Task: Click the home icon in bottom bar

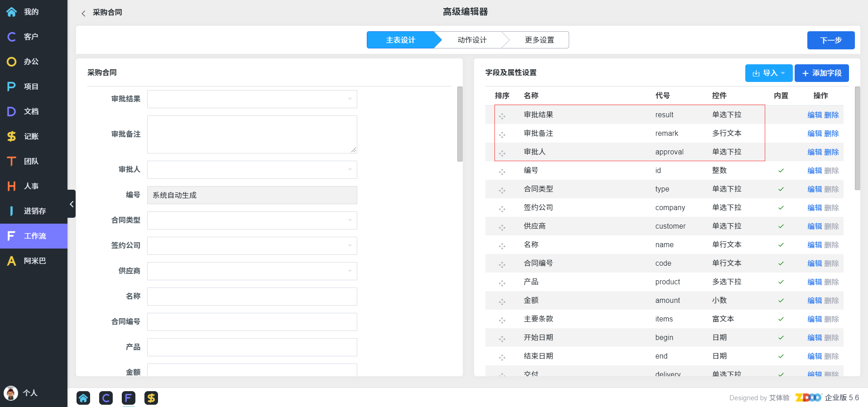Action: click(x=83, y=398)
